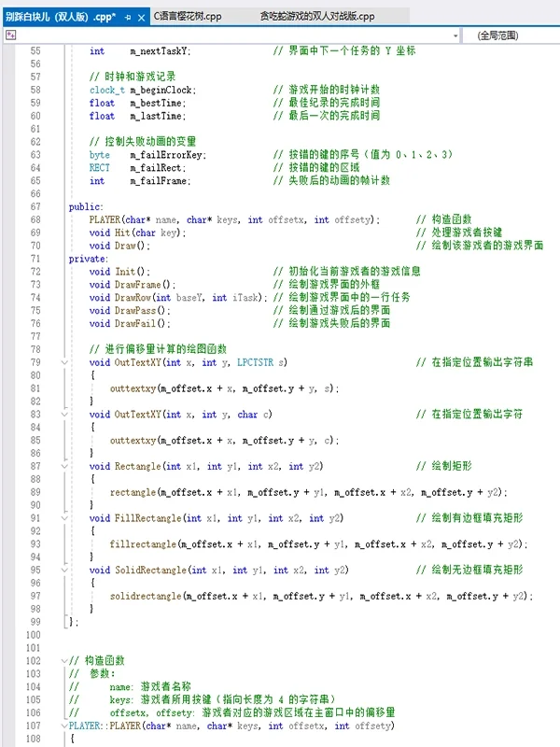
Task: Click the clock_t type keyword
Action: point(107,90)
